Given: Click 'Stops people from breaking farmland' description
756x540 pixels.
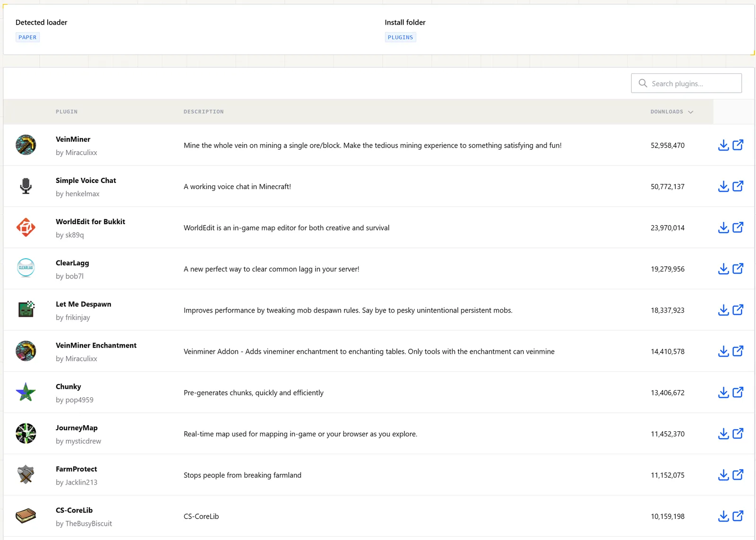Looking at the screenshot, I should coord(242,475).
